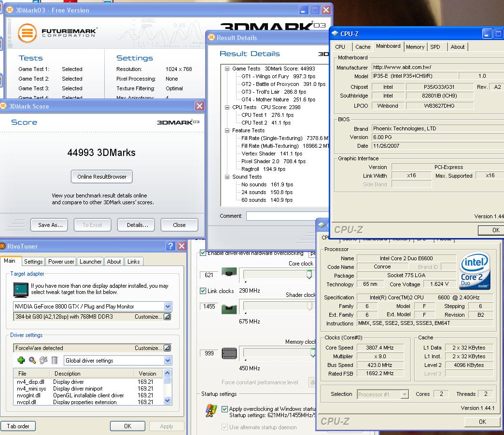Click the GPU chip icon beside Core clock

click(x=229, y=273)
